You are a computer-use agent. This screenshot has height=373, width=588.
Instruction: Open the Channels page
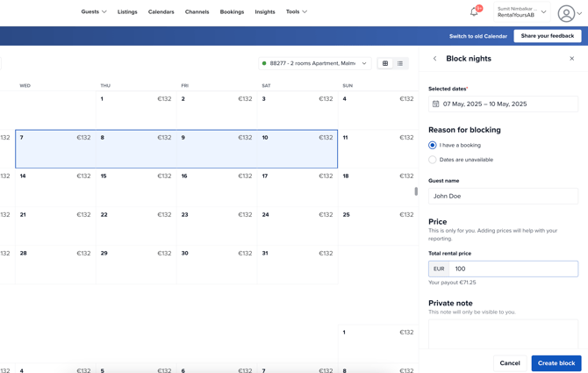pyautogui.click(x=197, y=11)
